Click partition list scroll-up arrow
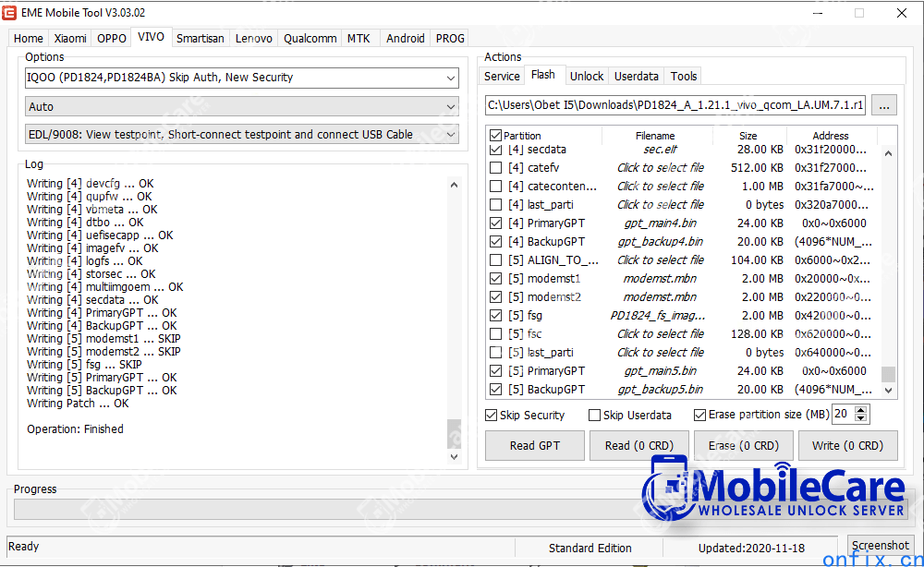Viewport: 924px width, 567px height. [888, 153]
